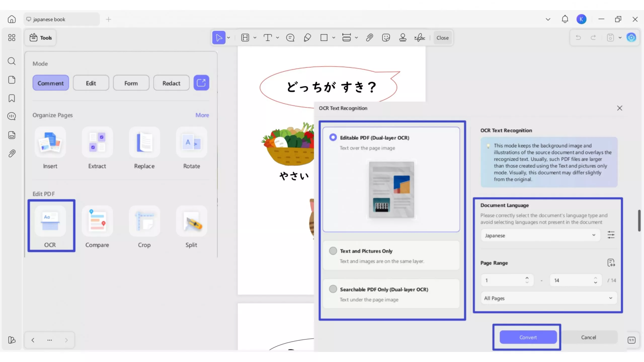Expand the text tool dropdown arrow
644x362 pixels.
click(x=277, y=38)
